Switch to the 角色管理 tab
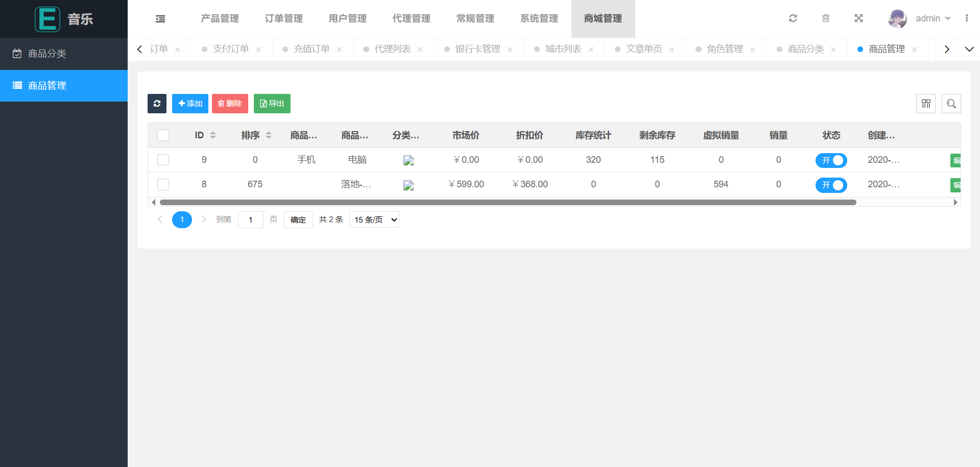Screen dimensions: 980x467 click(x=725, y=49)
